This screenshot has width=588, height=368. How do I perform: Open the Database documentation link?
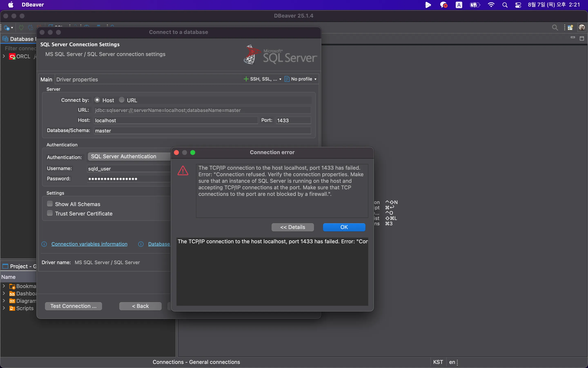coord(159,244)
